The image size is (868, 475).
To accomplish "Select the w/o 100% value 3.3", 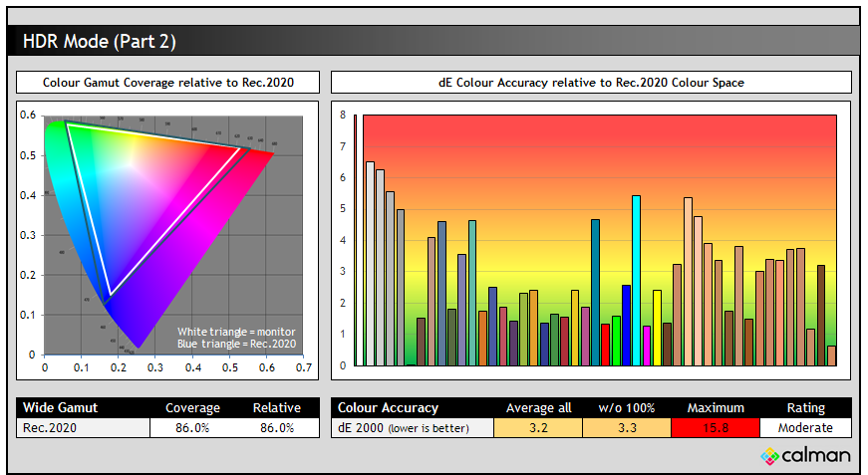I will [627, 427].
